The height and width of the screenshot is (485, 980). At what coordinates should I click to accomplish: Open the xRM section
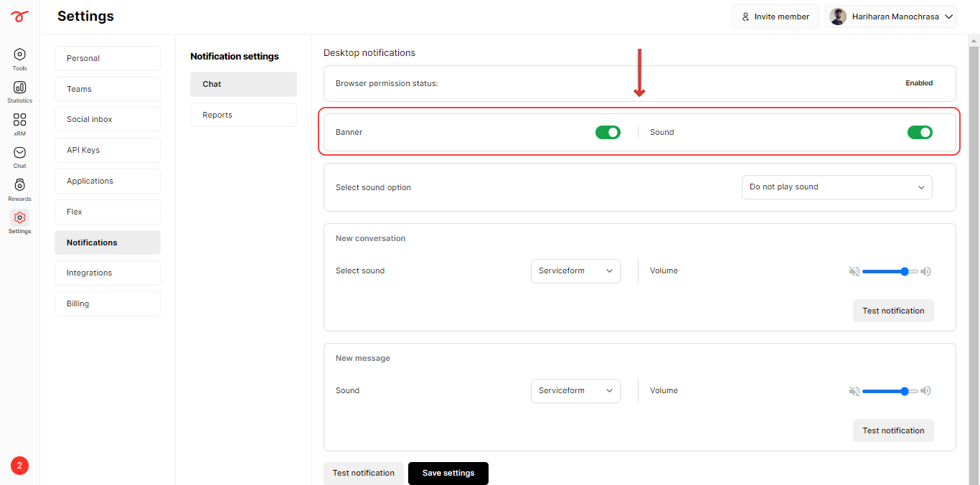coord(19,124)
